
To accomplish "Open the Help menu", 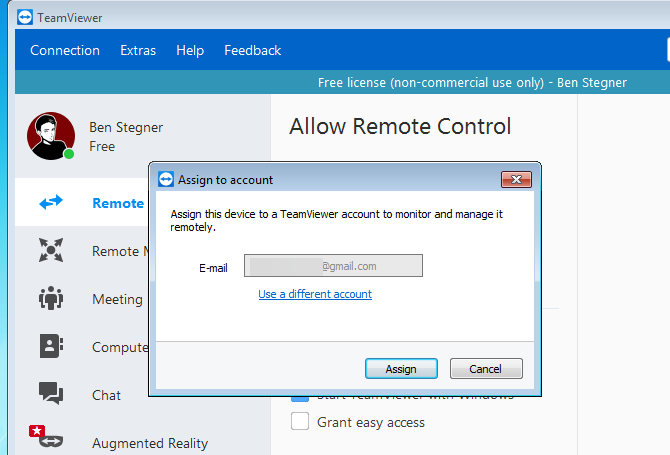I will pyautogui.click(x=190, y=50).
